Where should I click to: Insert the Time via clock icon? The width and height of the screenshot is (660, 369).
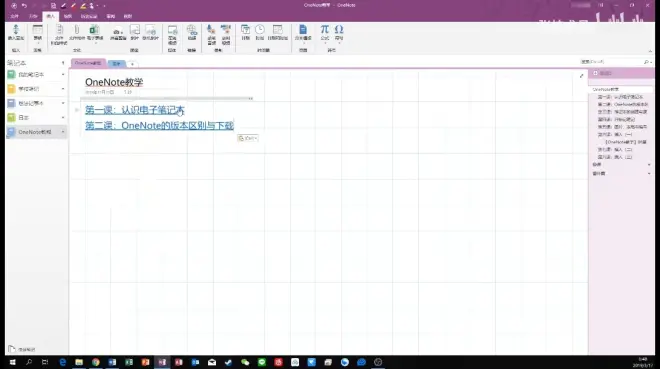pos(260,32)
